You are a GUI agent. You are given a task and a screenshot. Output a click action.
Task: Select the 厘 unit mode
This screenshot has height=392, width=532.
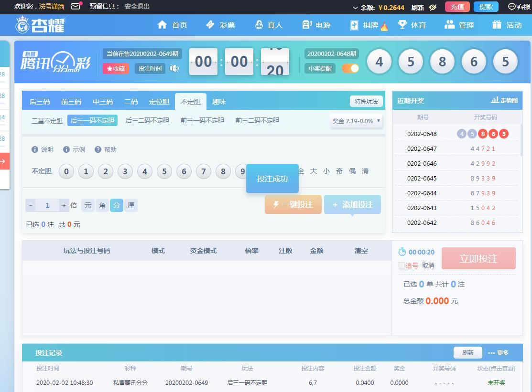(131, 205)
